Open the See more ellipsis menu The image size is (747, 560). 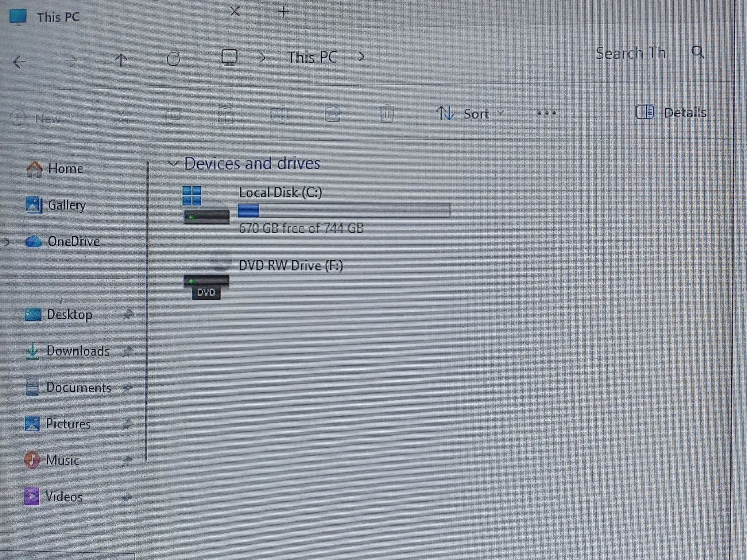click(x=546, y=113)
